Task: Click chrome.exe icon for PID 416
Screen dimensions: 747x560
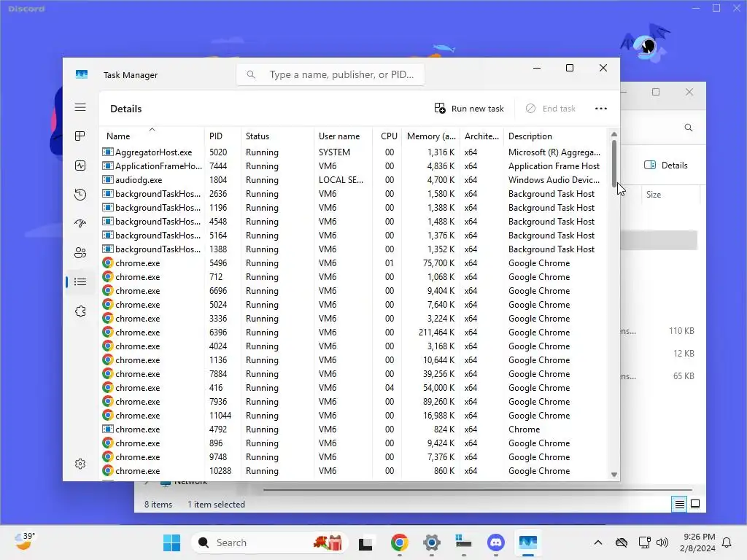Action: click(108, 388)
